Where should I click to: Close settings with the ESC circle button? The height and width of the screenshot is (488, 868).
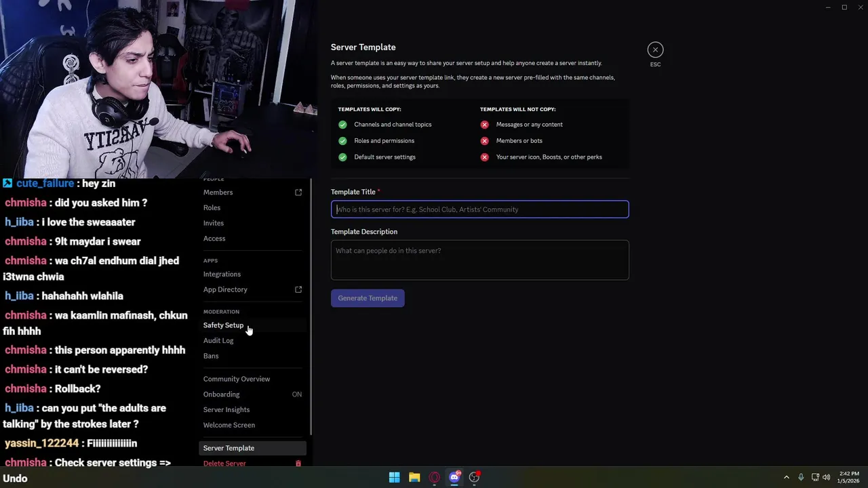[655, 49]
